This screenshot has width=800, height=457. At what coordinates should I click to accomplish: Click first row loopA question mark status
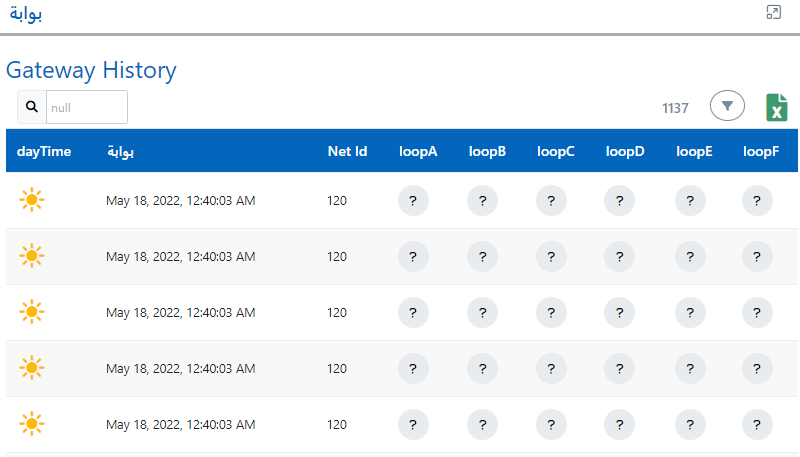tap(413, 201)
